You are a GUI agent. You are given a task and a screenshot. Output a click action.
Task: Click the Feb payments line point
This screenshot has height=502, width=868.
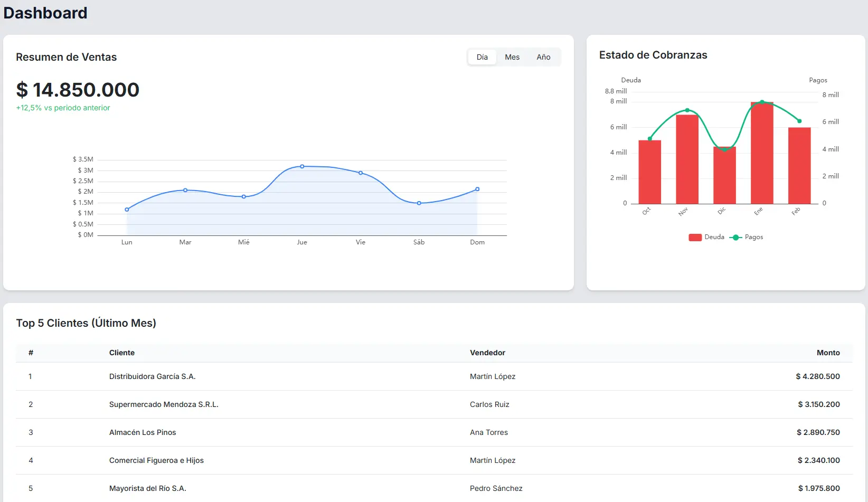pos(799,121)
